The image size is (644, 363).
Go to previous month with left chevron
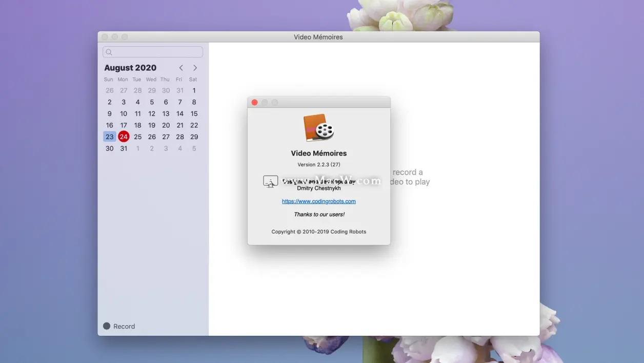pyautogui.click(x=181, y=68)
